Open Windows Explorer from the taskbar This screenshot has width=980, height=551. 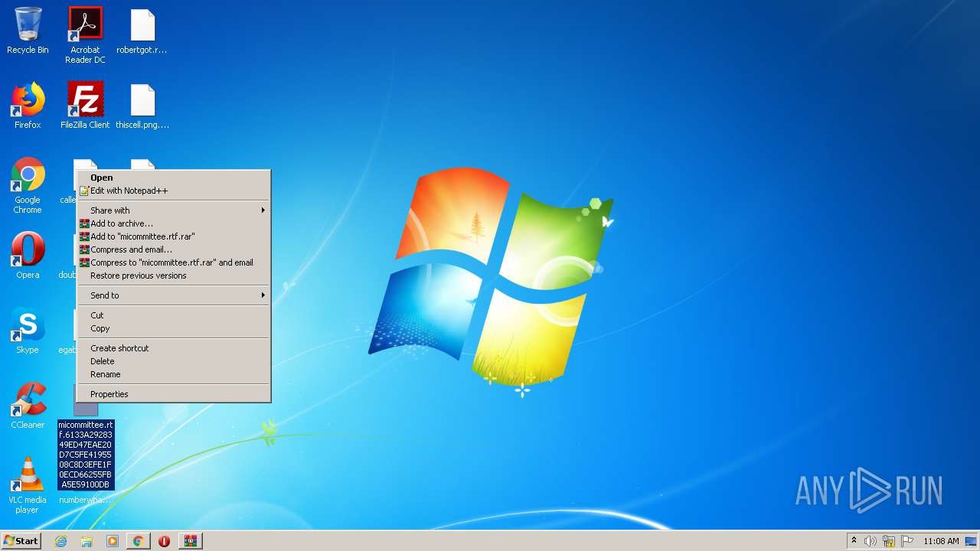tap(87, 541)
